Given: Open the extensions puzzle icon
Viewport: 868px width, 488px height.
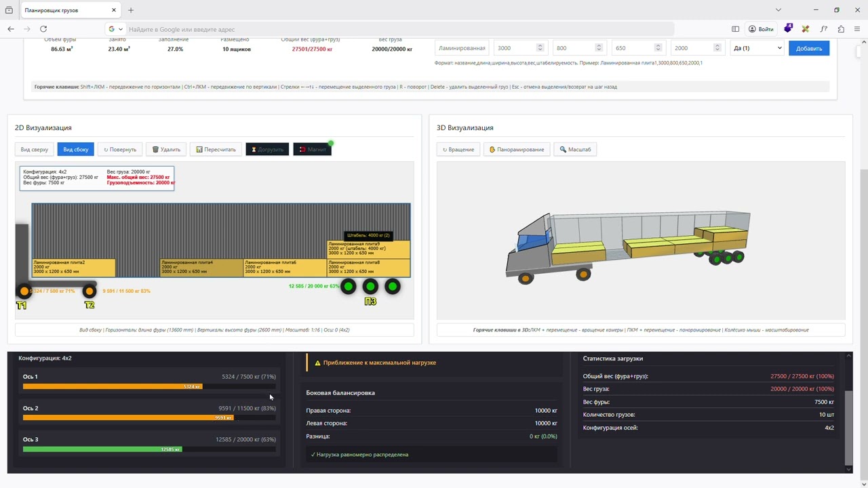Looking at the screenshot, I should pyautogui.click(x=841, y=29).
